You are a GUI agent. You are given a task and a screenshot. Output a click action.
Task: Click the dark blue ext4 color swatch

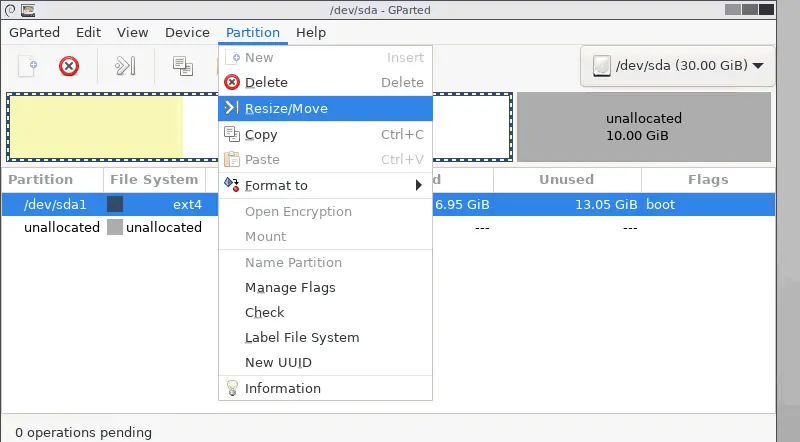115,204
